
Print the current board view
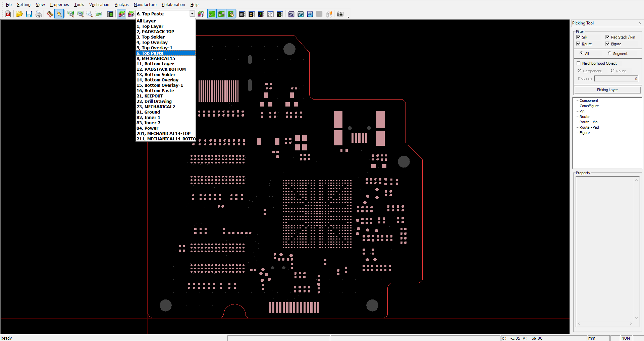[38, 14]
